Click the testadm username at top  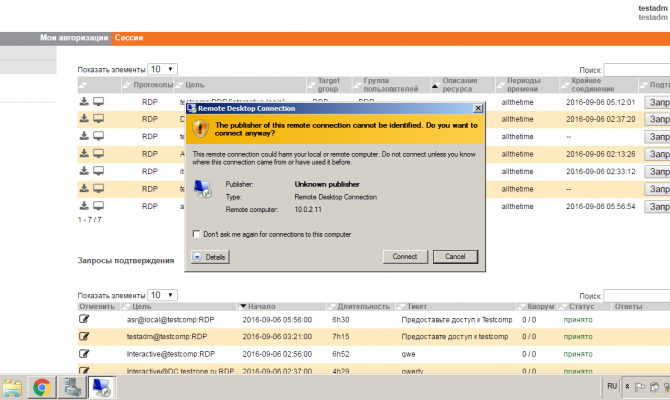click(x=653, y=8)
